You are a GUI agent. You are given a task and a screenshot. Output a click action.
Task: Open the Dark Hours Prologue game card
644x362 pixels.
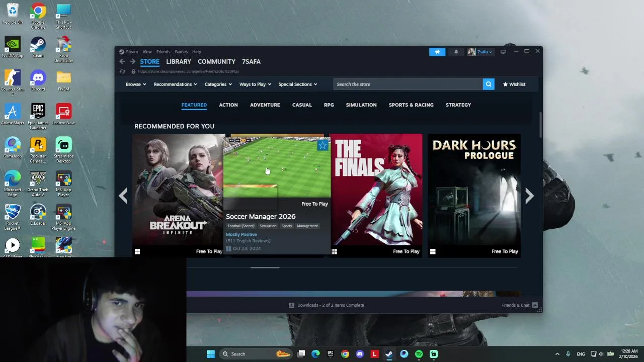(x=474, y=196)
